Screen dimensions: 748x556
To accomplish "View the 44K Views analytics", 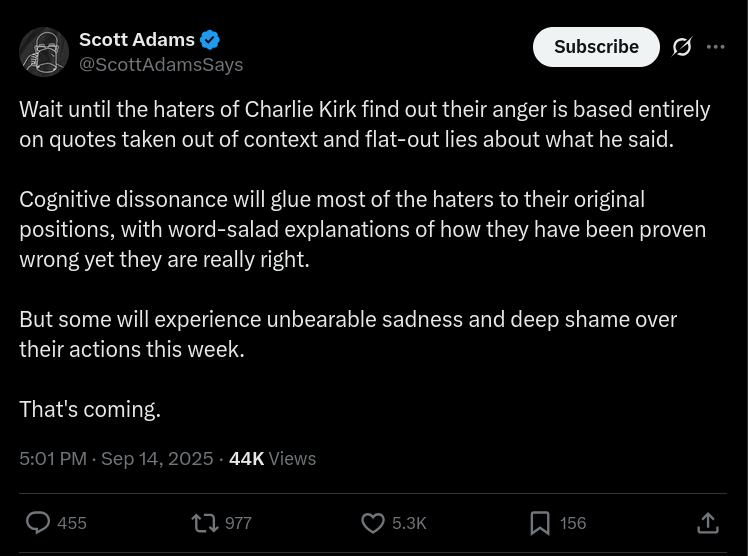I will pos(272,458).
